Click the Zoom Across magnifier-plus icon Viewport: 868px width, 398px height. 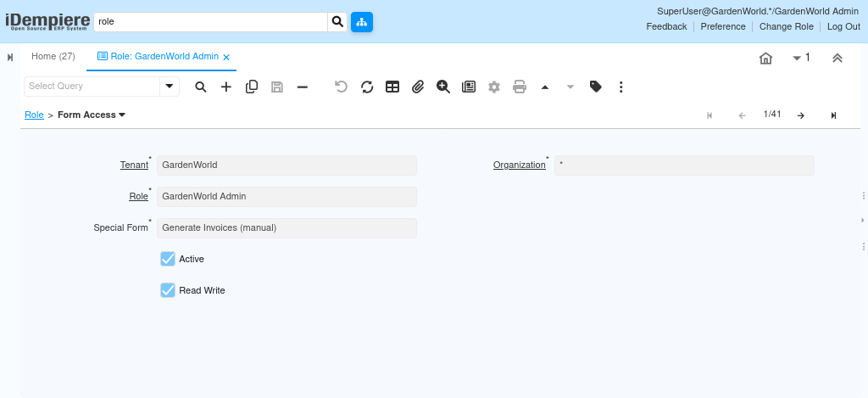(x=443, y=87)
